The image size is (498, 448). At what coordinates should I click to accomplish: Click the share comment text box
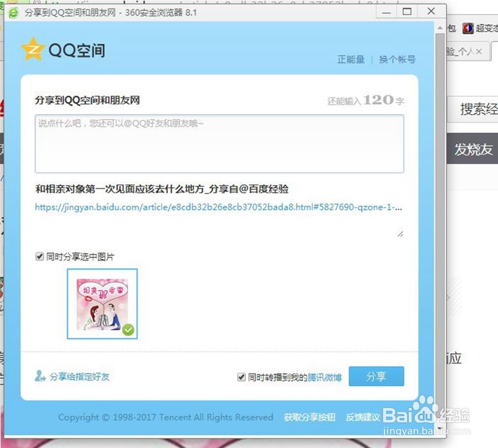tap(220, 144)
